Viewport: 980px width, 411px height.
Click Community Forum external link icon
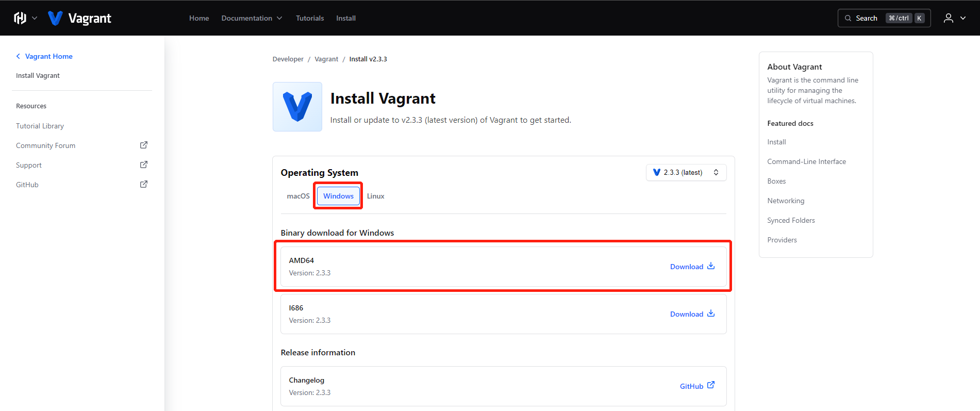click(x=144, y=145)
